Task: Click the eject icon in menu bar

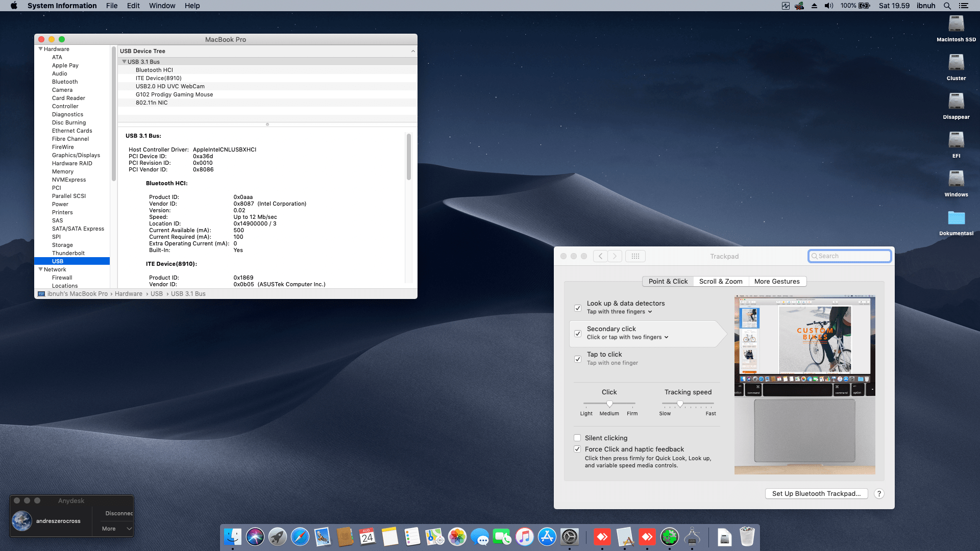Action: (x=814, y=6)
